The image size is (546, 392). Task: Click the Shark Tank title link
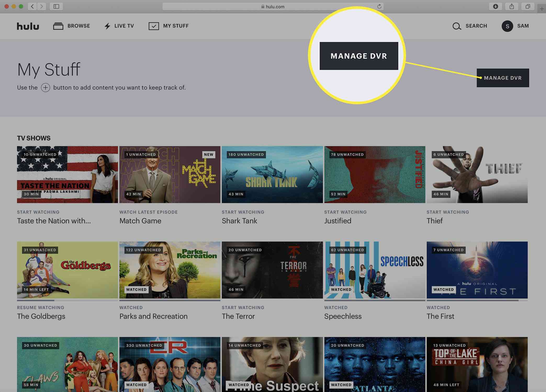tap(239, 221)
